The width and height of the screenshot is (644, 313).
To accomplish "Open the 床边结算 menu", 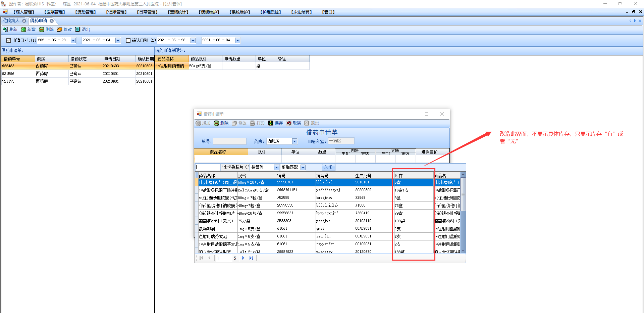I will pyautogui.click(x=302, y=12).
